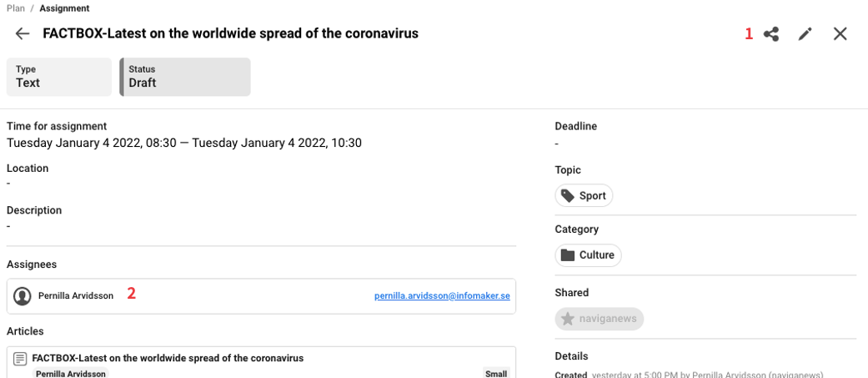
Task: Click the pencil edit icon
Action: click(805, 34)
